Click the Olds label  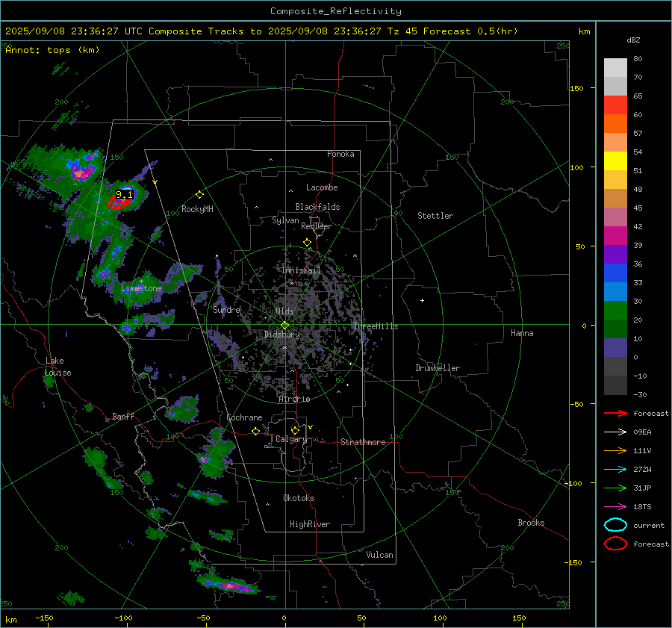point(284,311)
